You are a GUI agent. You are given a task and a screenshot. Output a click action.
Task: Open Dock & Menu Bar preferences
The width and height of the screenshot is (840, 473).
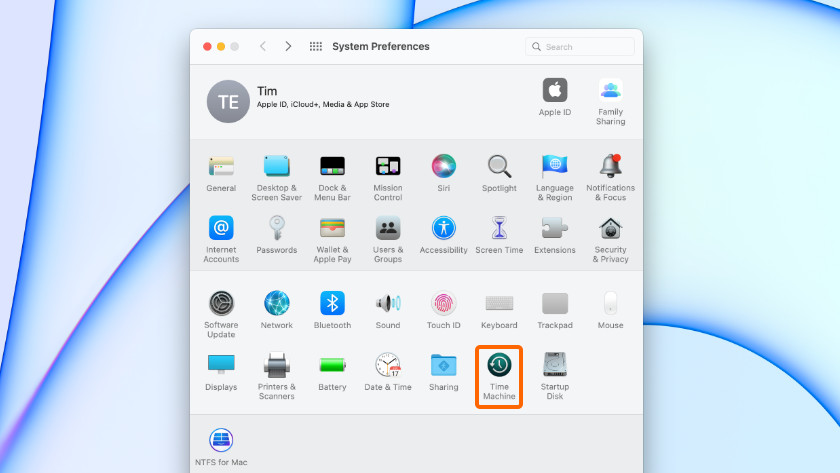[332, 178]
